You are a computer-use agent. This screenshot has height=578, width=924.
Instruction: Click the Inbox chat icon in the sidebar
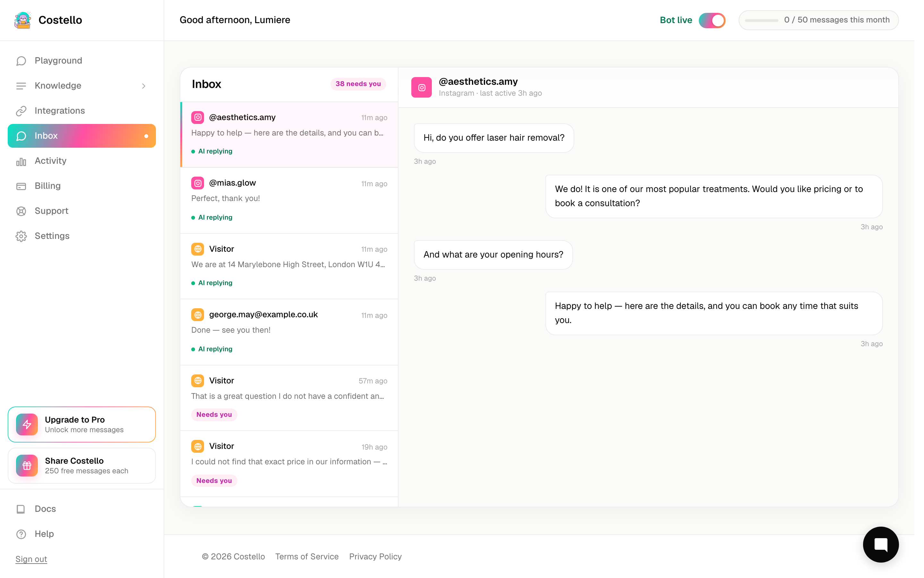tap(21, 136)
